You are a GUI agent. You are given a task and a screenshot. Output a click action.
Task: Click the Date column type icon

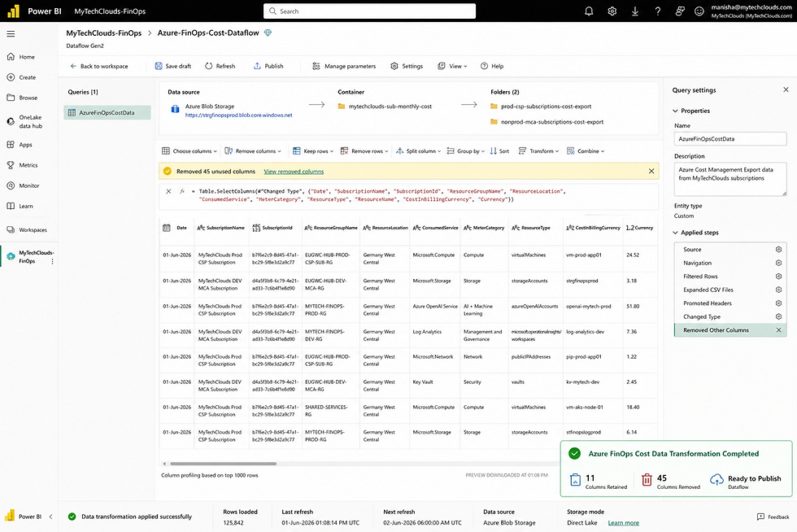coord(166,228)
